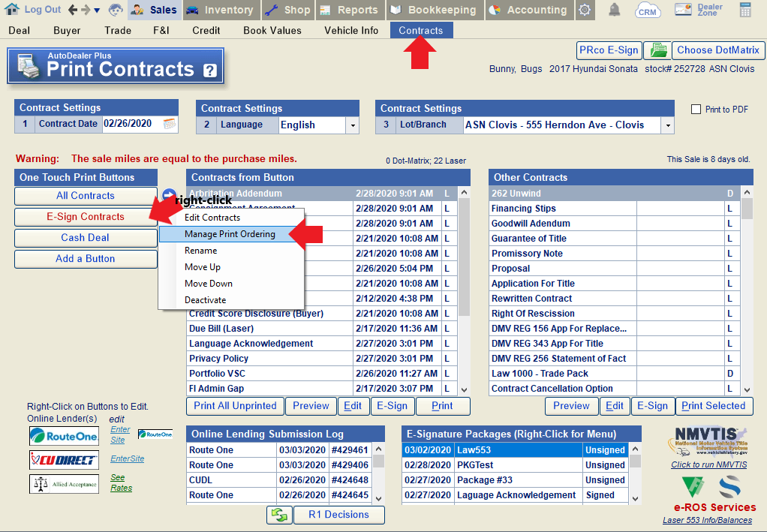The width and height of the screenshot is (767, 532).
Task: Open the Click to run NMVTIS link
Action: pos(708,464)
